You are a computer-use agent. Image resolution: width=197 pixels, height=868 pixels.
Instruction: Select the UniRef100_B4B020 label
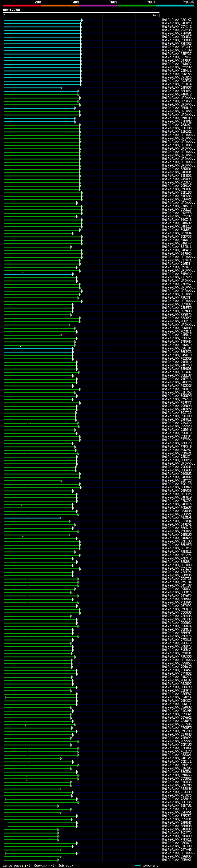[x=177, y=274]
